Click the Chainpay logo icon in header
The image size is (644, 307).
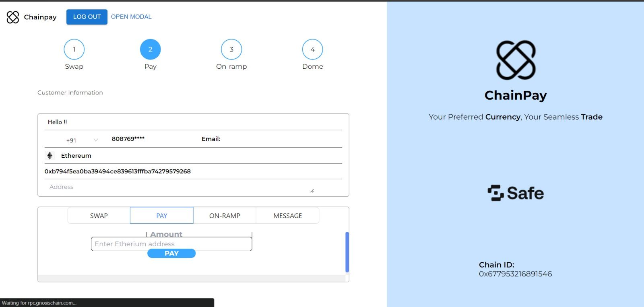pyautogui.click(x=13, y=17)
